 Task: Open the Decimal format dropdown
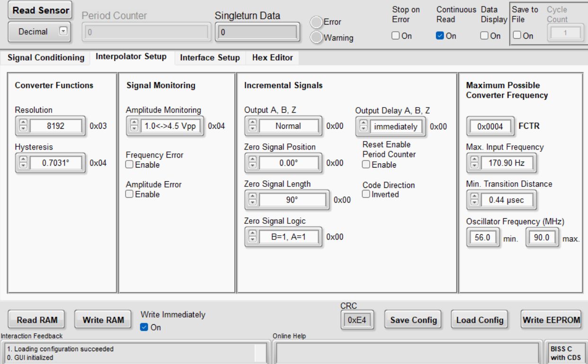[x=63, y=32]
